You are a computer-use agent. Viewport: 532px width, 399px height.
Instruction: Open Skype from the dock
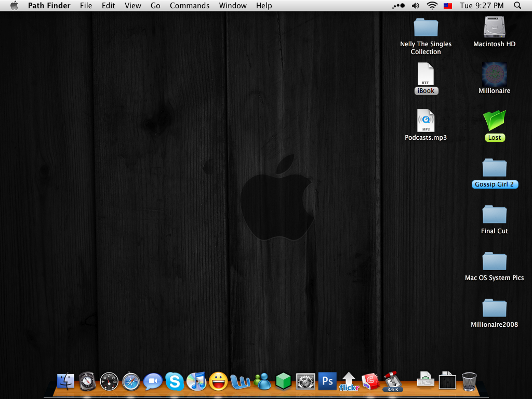(174, 382)
